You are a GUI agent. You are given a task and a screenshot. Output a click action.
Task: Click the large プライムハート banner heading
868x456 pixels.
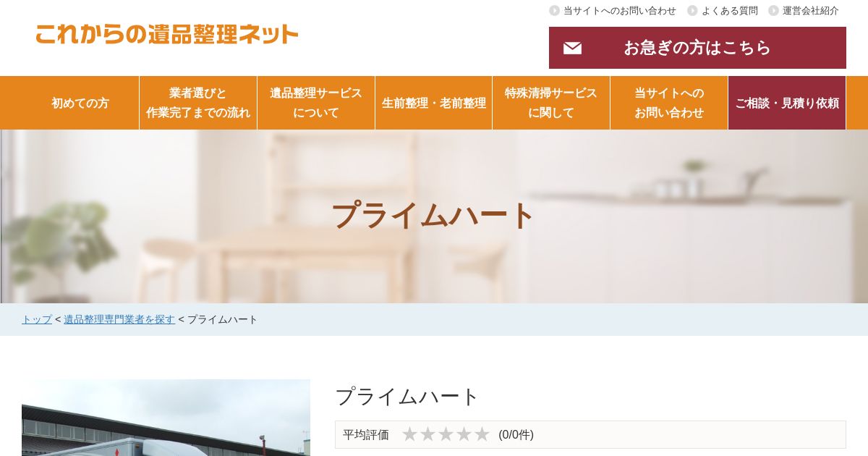tap(433, 215)
